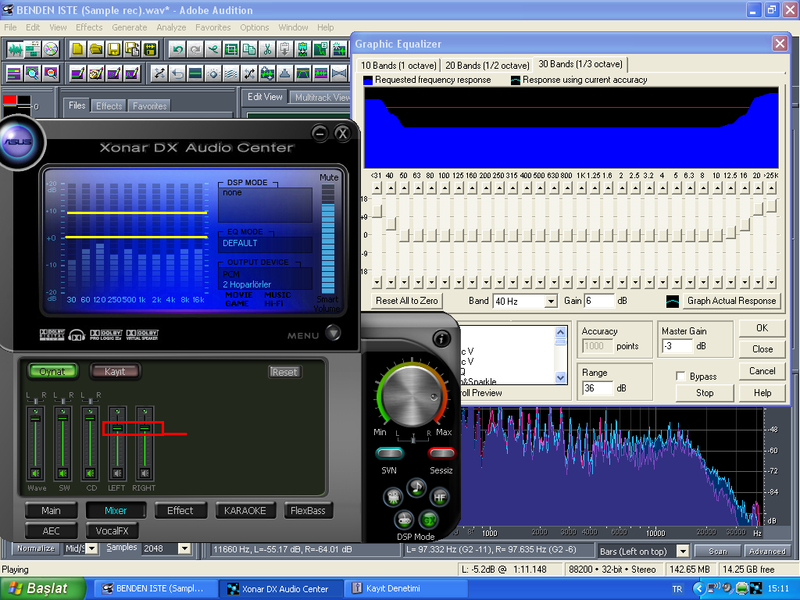
Task: Enable the Bypass checkbox
Action: point(680,376)
